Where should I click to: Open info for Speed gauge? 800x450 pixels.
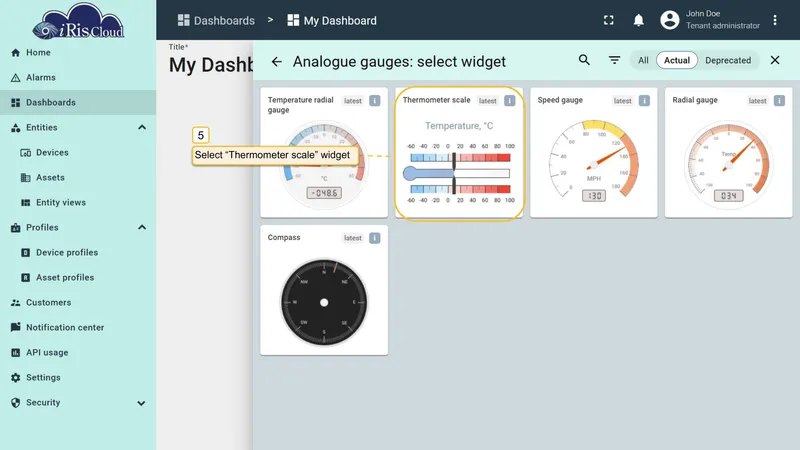[644, 101]
